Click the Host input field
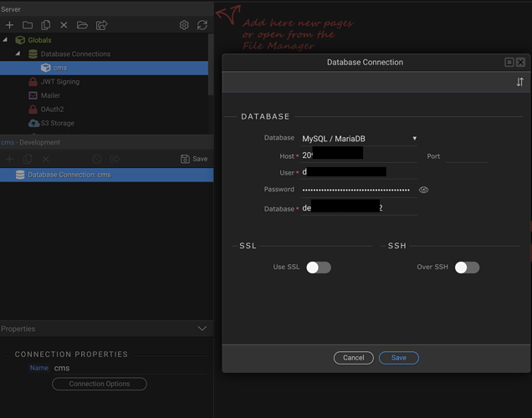Viewport: 532px width, 418px height. 360,155
